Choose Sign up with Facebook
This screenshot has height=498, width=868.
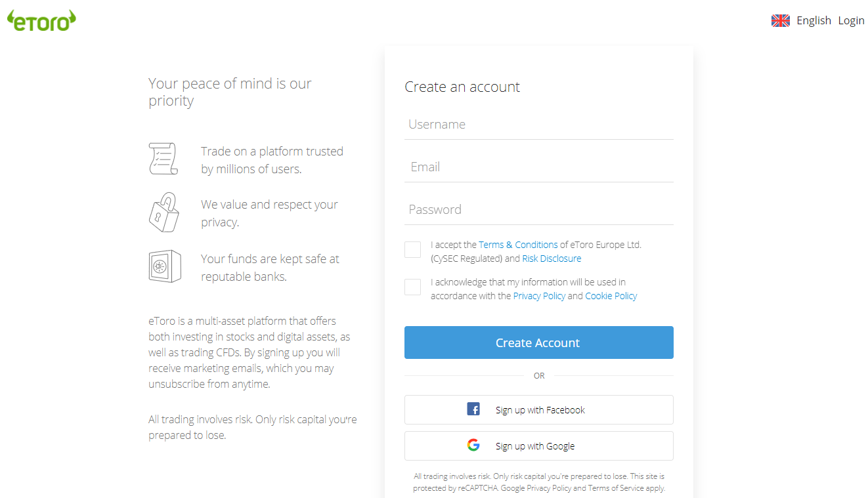point(539,410)
